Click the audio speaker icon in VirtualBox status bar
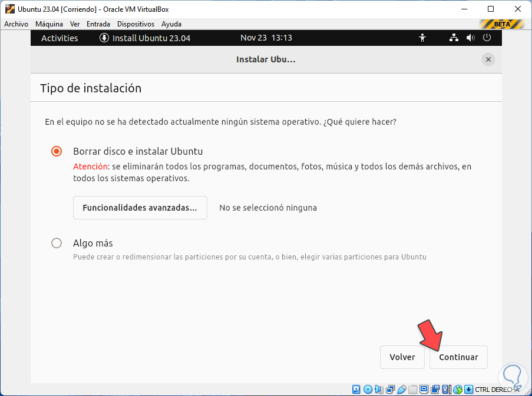 pyautogui.click(x=379, y=389)
